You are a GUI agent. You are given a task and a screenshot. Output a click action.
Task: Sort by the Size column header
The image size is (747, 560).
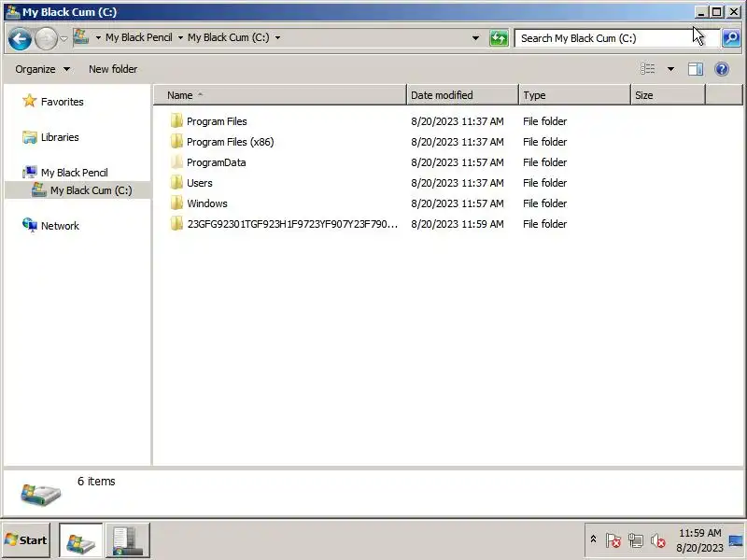[x=668, y=95]
